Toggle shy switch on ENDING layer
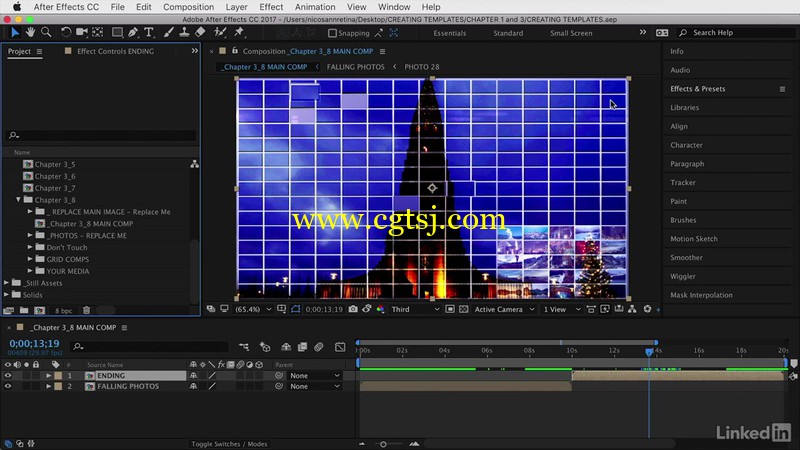 click(193, 376)
